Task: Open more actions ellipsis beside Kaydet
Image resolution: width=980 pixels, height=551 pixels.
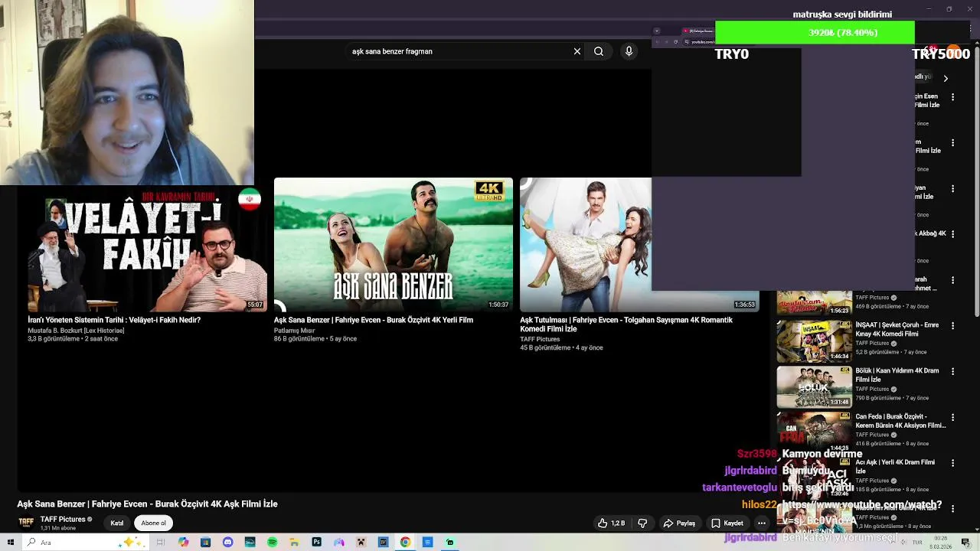Action: pyautogui.click(x=762, y=523)
